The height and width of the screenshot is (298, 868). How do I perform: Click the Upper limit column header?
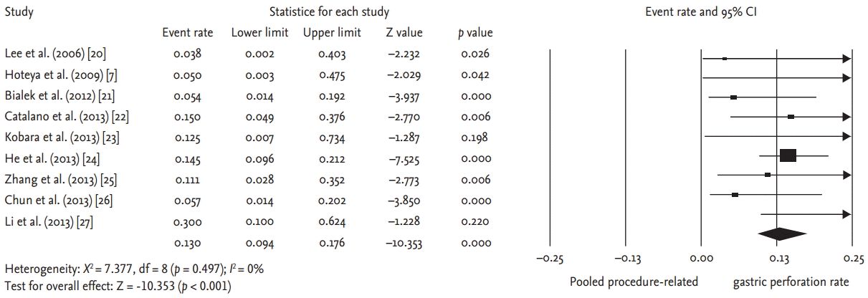coord(332,33)
